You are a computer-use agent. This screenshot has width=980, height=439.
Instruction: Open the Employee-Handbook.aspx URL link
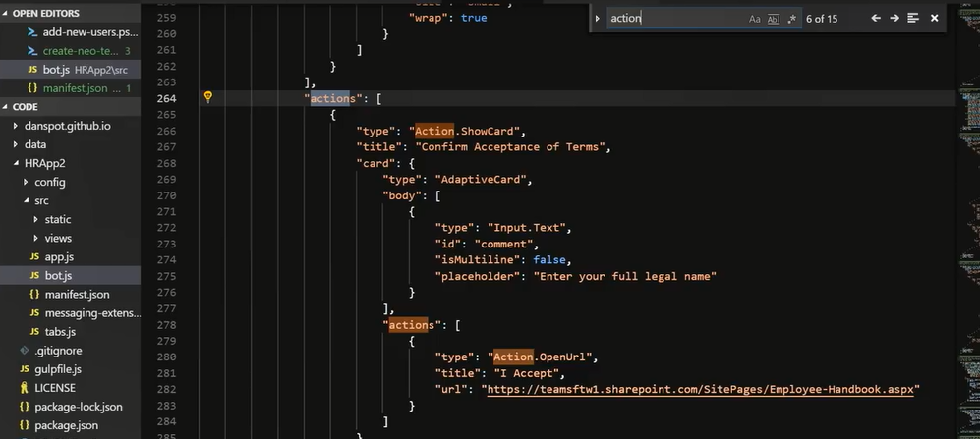pos(699,390)
